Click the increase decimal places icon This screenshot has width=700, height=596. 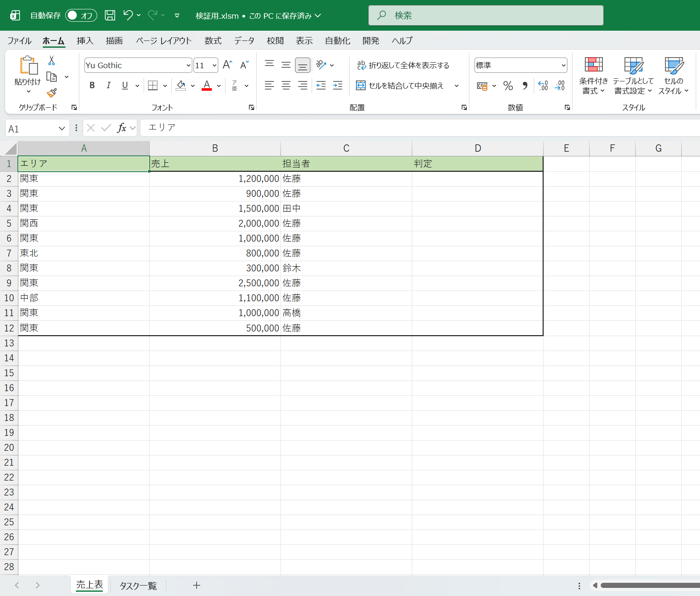(543, 86)
